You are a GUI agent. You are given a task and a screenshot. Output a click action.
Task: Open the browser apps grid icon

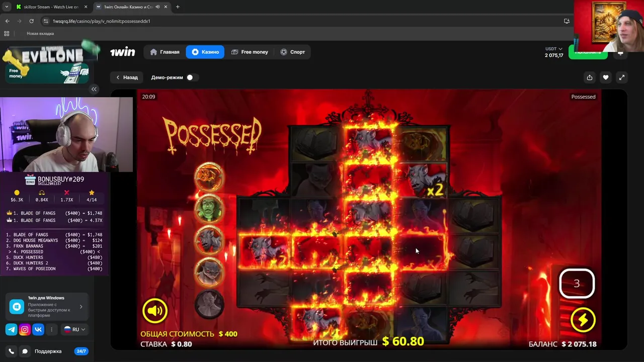pyautogui.click(x=7, y=33)
